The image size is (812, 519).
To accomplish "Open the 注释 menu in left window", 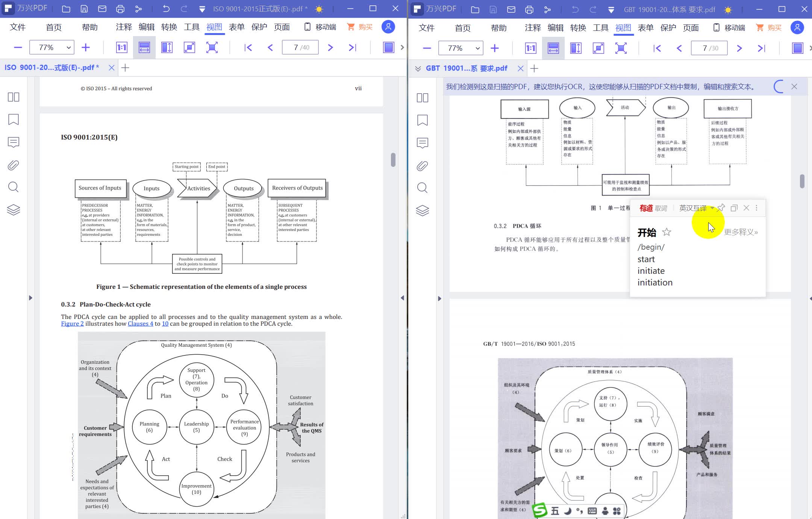I will point(124,27).
